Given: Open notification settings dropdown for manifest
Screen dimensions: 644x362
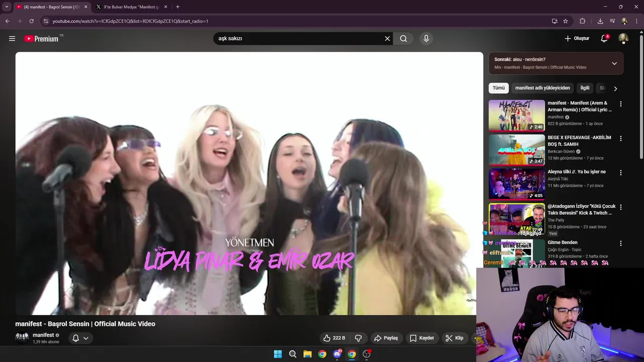Looking at the screenshot, I should click(x=80, y=338).
